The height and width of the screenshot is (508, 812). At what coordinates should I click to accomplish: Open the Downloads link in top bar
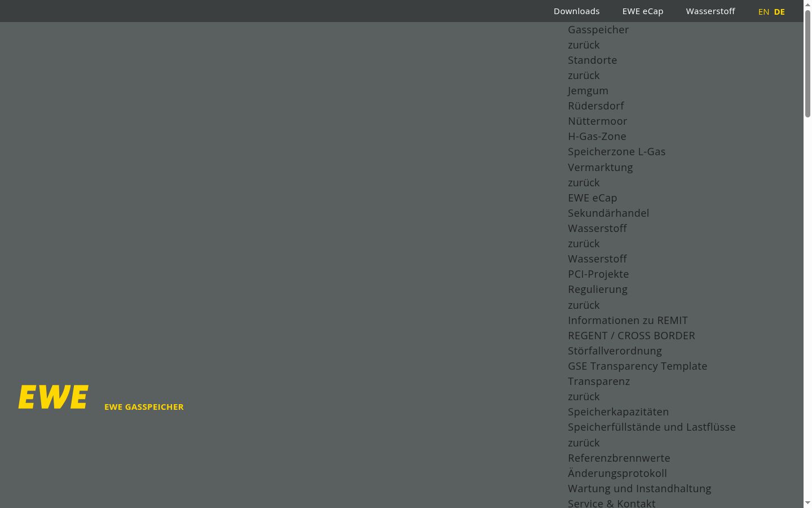click(576, 11)
